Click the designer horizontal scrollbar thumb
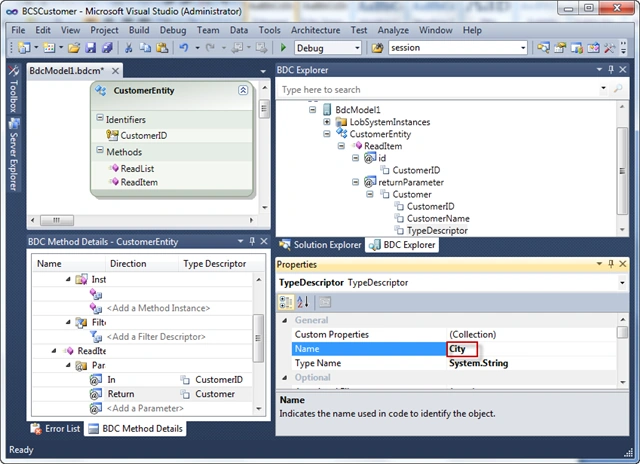Image resolution: width=640 pixels, height=464 pixels. [57, 220]
